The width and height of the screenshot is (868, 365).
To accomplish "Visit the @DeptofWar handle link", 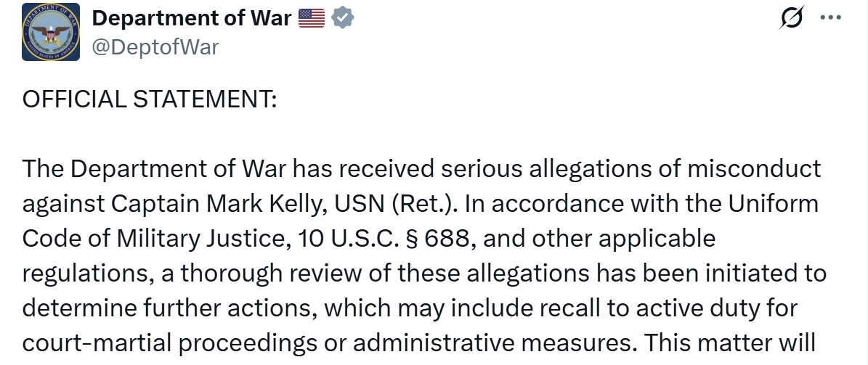I will pos(155,47).
